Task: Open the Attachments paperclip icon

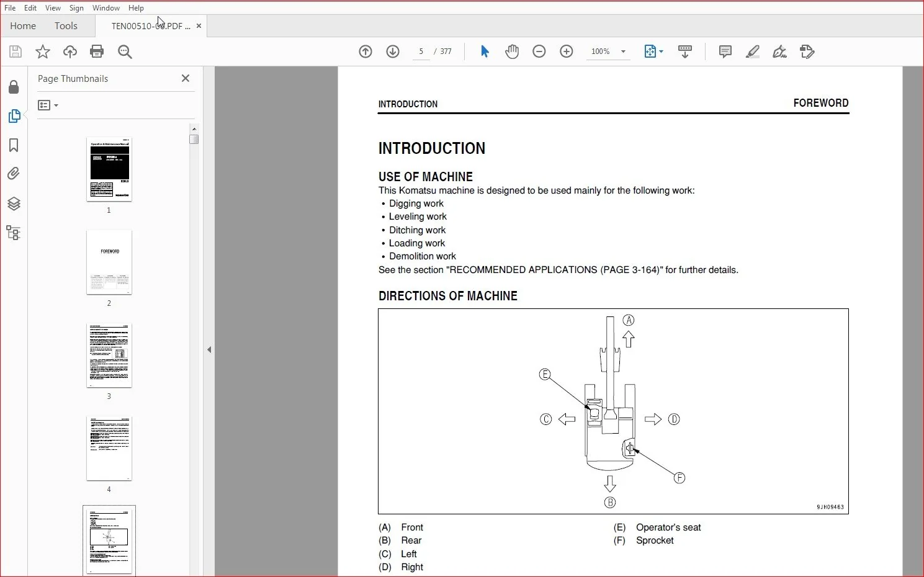Action: coord(14,174)
